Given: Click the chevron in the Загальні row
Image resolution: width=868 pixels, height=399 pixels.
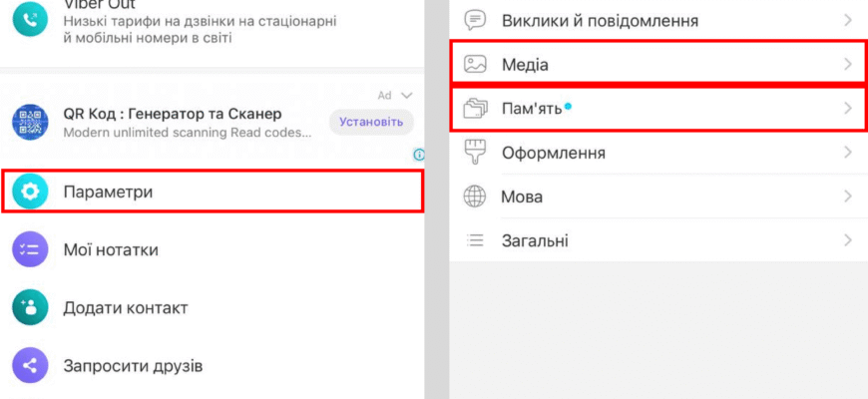Looking at the screenshot, I should click(848, 240).
